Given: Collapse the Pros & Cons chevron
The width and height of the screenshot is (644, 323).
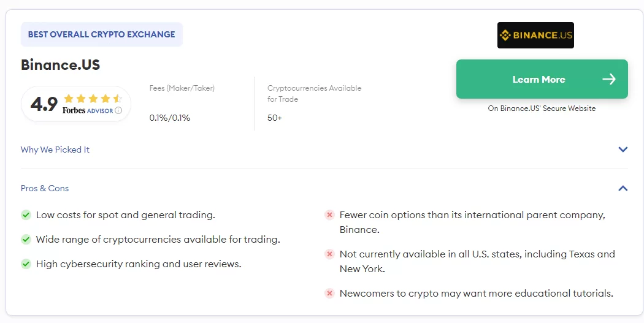Looking at the screenshot, I should click(x=623, y=188).
